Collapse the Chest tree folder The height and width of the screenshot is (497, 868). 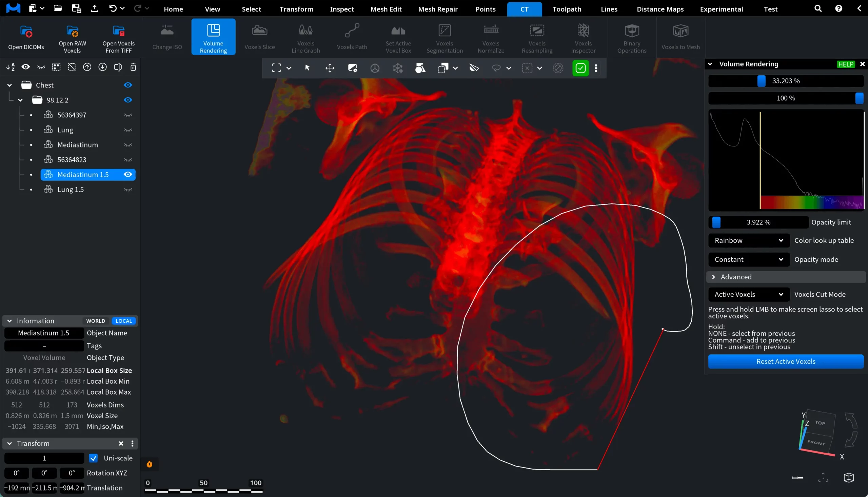point(9,85)
